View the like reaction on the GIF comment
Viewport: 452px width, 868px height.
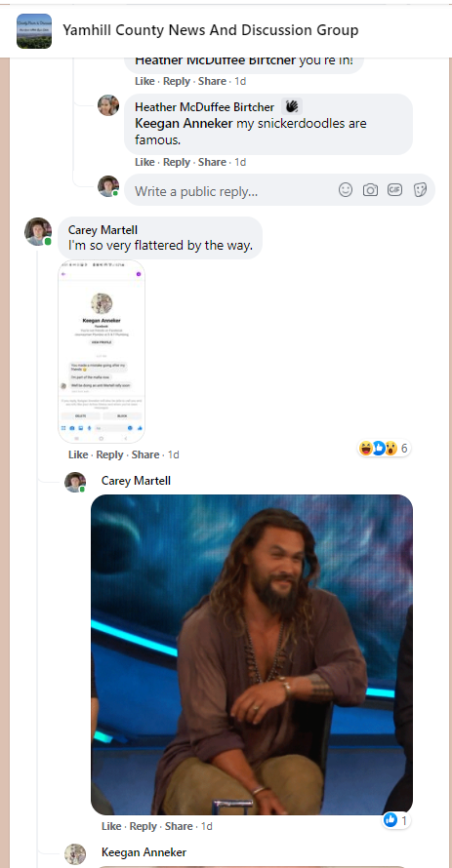point(396,820)
